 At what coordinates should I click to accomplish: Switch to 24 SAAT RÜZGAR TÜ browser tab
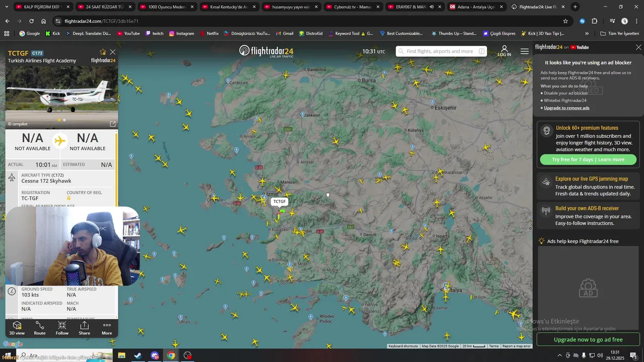point(104,7)
